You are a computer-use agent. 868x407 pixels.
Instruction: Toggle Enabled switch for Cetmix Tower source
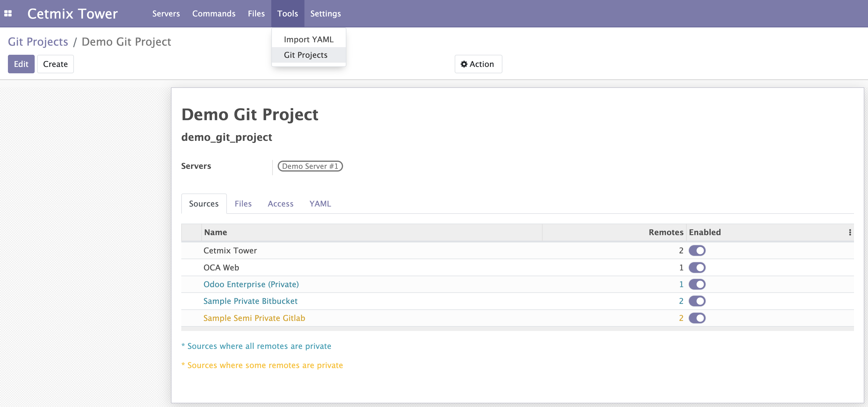click(x=697, y=251)
